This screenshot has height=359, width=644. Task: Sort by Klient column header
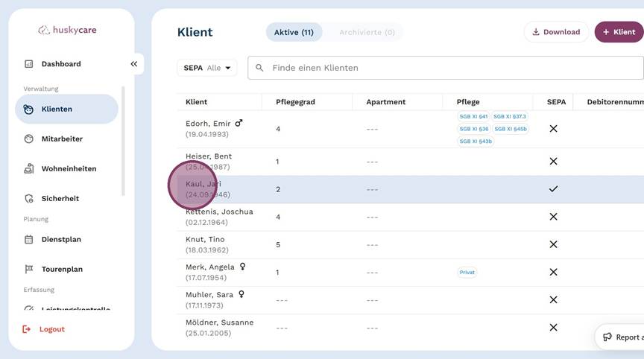196,102
